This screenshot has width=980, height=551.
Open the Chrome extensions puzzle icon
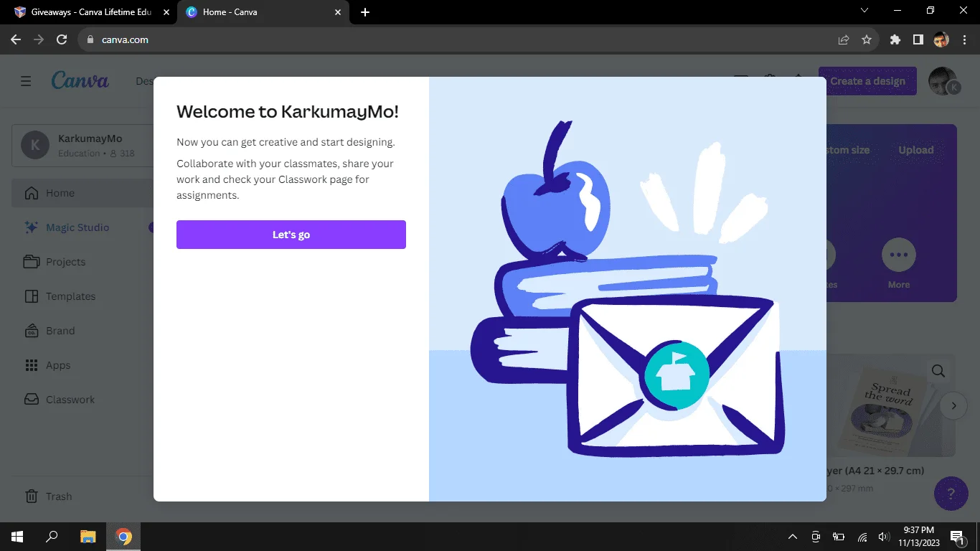[x=895, y=40]
